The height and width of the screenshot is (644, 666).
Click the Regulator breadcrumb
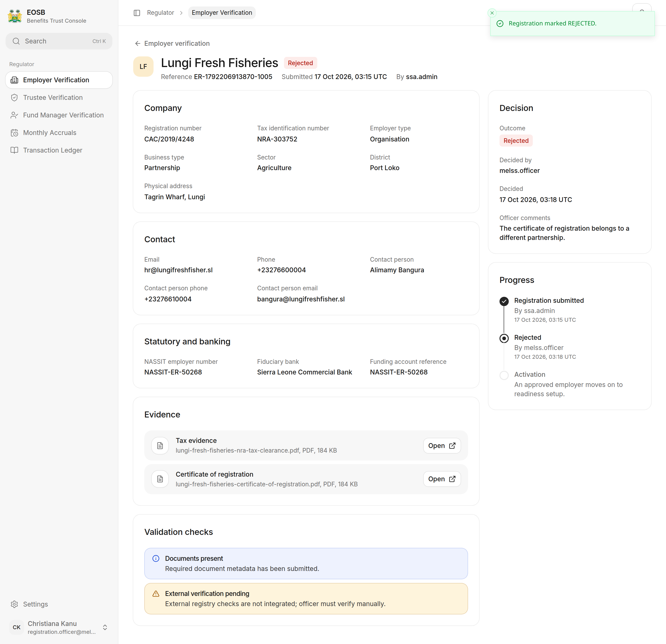[160, 12]
